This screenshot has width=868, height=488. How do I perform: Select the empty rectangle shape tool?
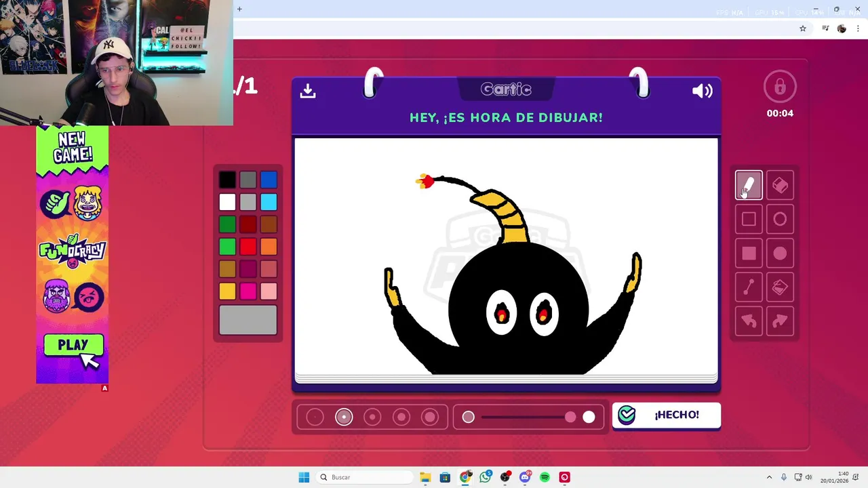point(749,219)
